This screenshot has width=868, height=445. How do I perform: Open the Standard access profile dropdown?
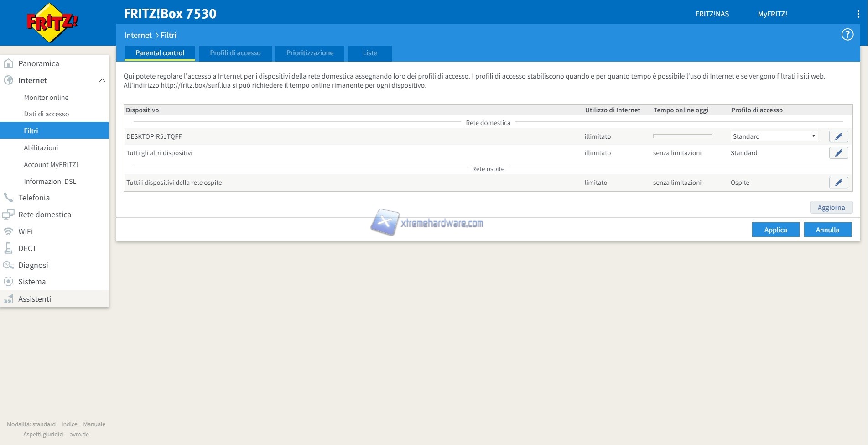774,136
